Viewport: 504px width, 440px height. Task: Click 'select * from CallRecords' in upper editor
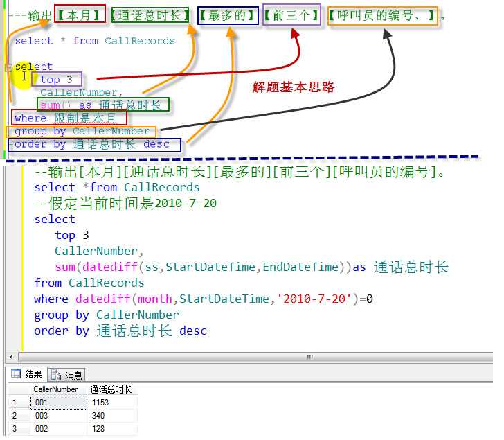coord(95,41)
